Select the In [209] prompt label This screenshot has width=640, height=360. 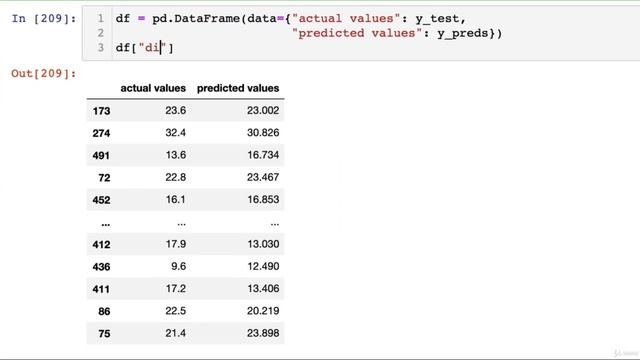click(x=44, y=18)
